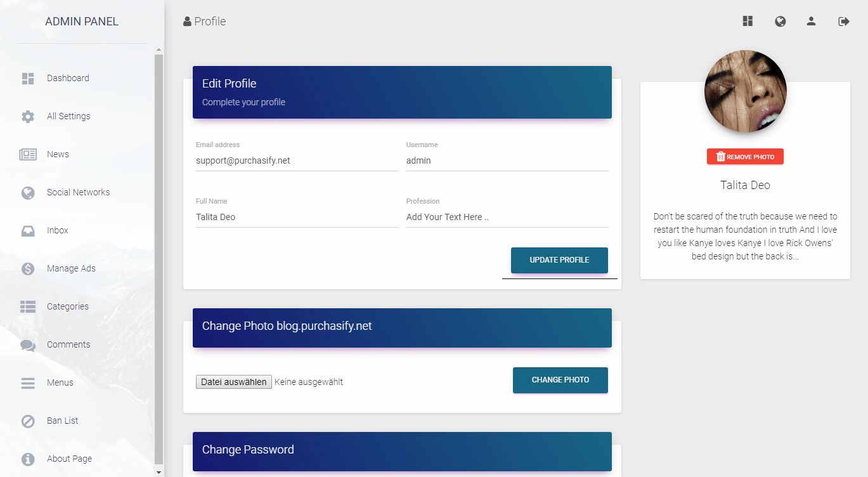Click the Dashboard grid icon in sidebar
868x477 pixels.
28,79
